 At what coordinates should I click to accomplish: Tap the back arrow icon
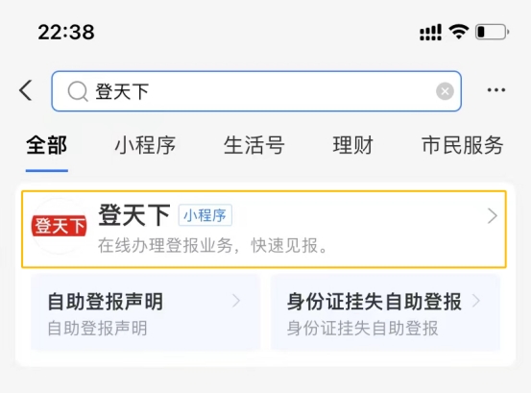pyautogui.click(x=26, y=90)
